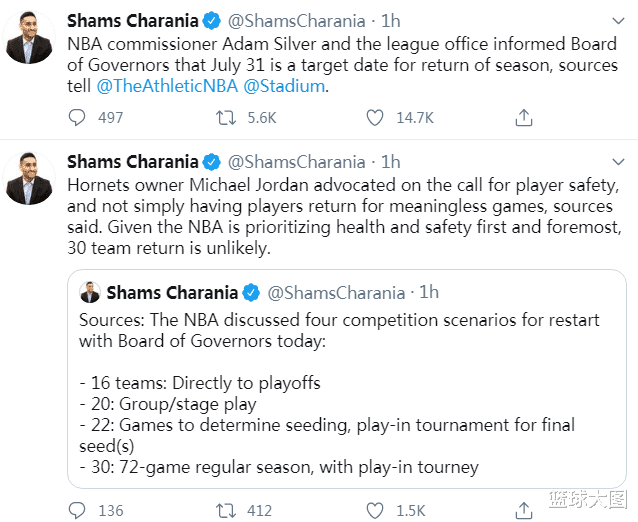Reply to the July 31 target date tweet
Image resolution: width=638 pixels, height=522 pixels.
77,118
